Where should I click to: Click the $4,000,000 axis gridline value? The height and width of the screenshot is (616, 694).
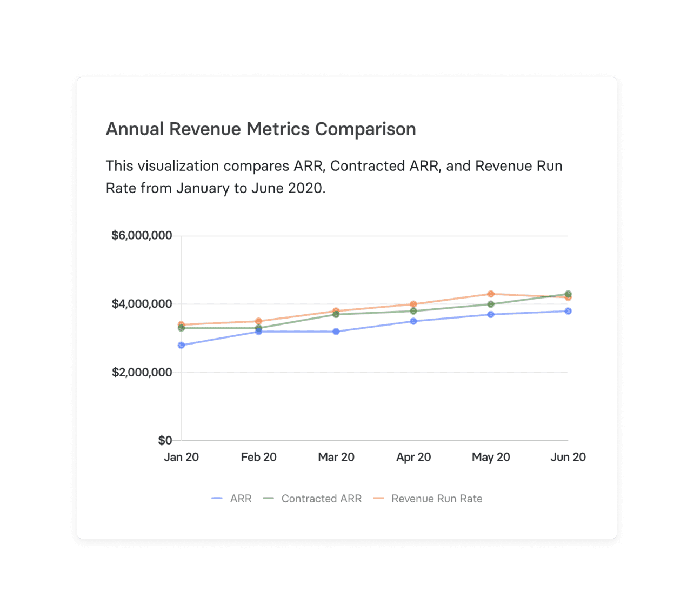pyautogui.click(x=142, y=303)
